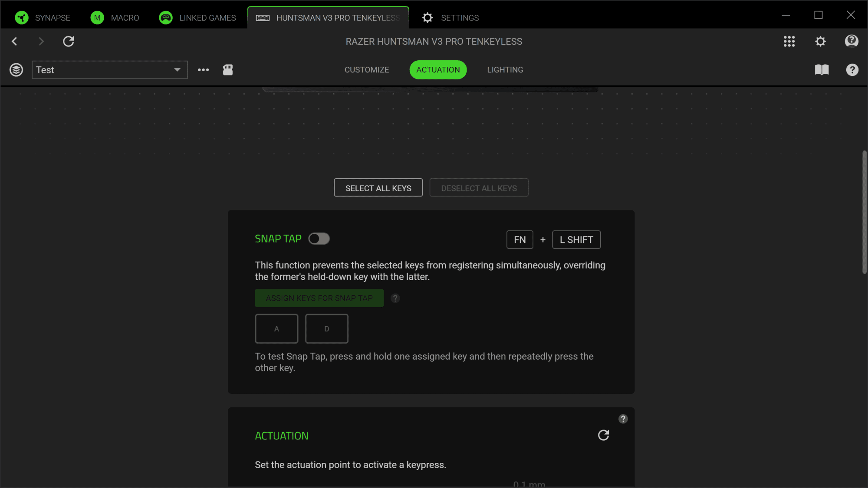Click the vertical scrollbar thumb

(x=865, y=212)
